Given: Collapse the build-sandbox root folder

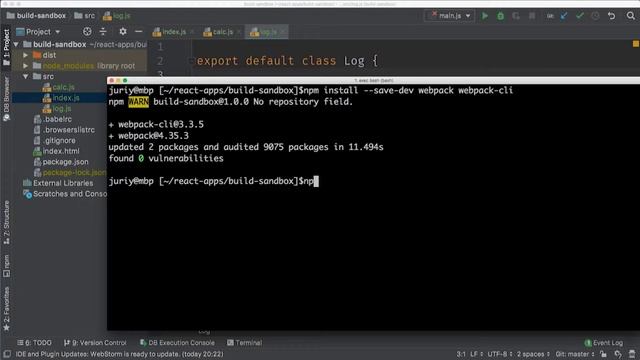Looking at the screenshot, I should [x=16, y=44].
